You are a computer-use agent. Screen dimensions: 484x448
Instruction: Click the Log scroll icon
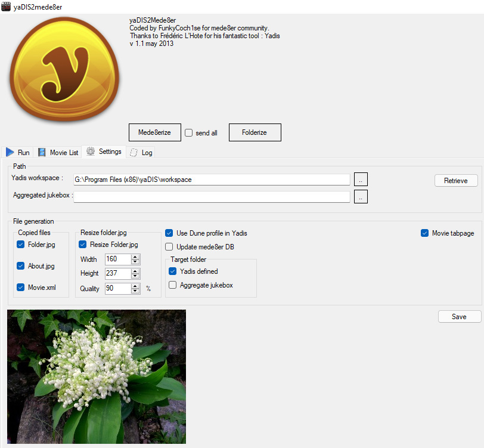tap(134, 152)
